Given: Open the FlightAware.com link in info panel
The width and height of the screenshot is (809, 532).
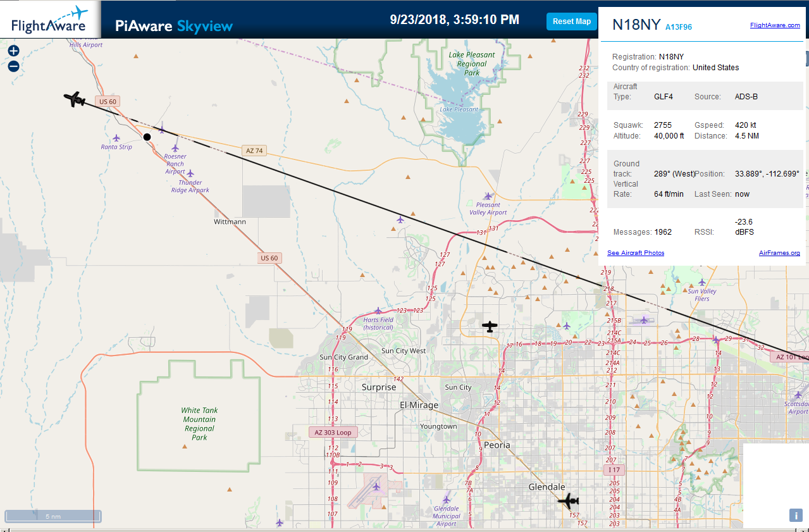Looking at the screenshot, I should (x=775, y=25).
